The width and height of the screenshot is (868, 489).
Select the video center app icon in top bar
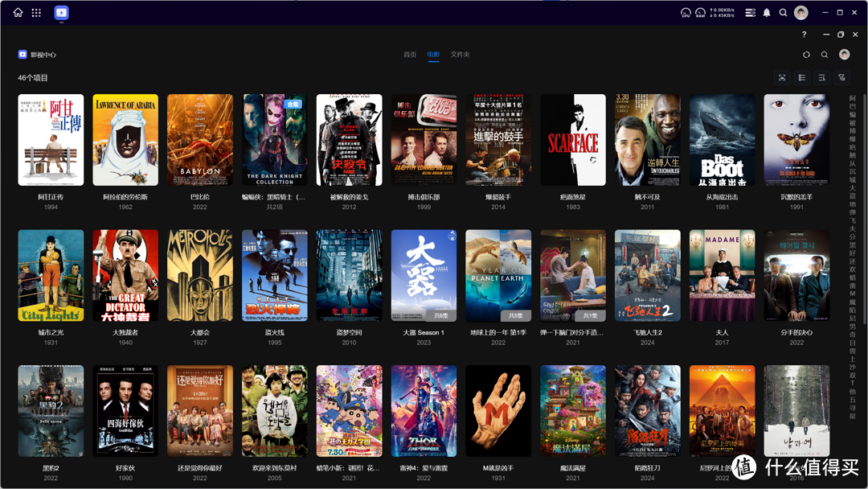click(x=61, y=12)
